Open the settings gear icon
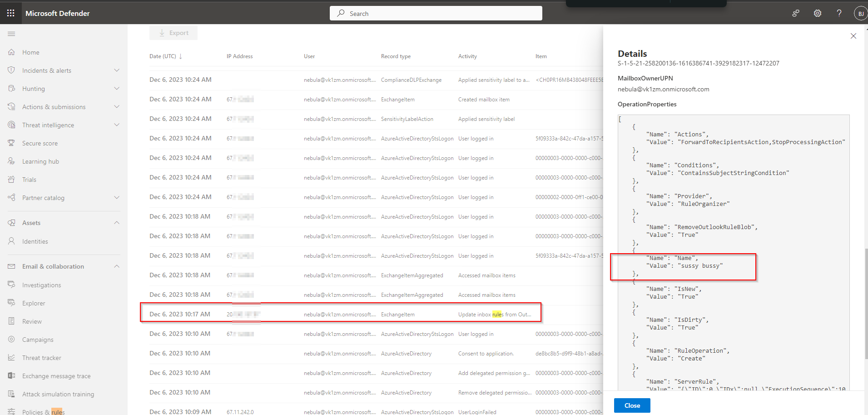868x415 pixels. [x=817, y=13]
